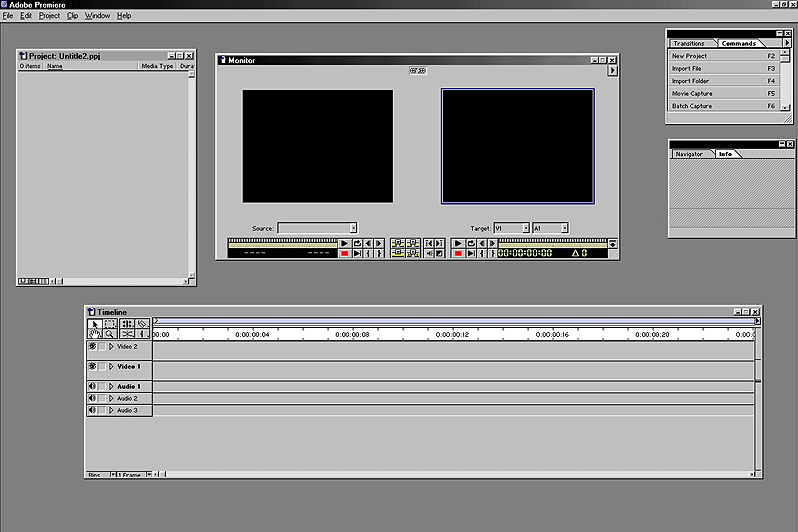798x532 pixels.
Task: Click the timeline ruler at 0:00:00:12
Action: tap(452, 335)
